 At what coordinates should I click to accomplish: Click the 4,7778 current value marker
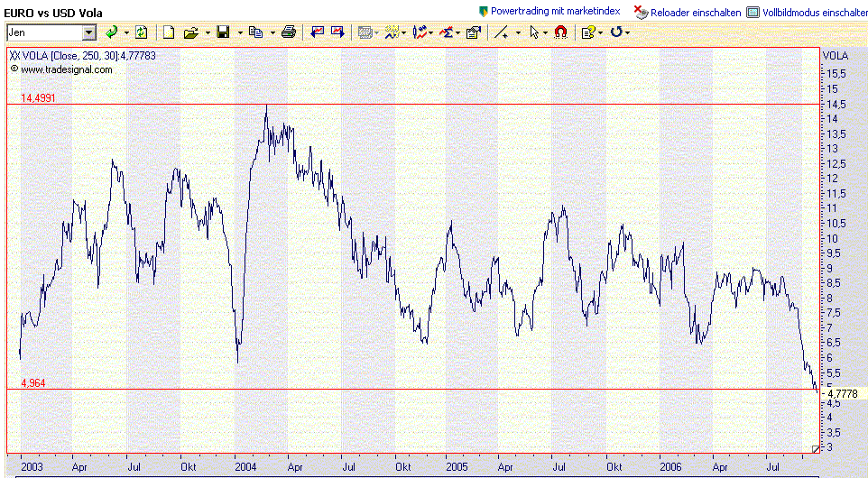click(843, 393)
